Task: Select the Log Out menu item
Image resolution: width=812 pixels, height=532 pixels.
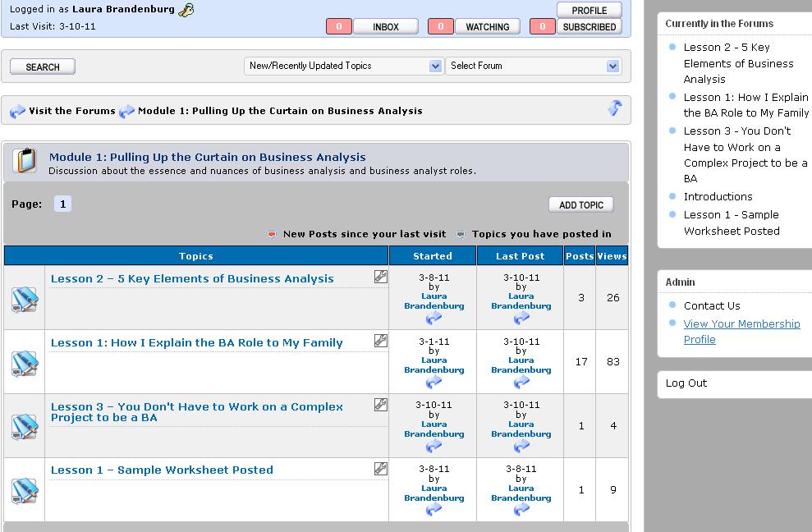Action: tap(686, 383)
